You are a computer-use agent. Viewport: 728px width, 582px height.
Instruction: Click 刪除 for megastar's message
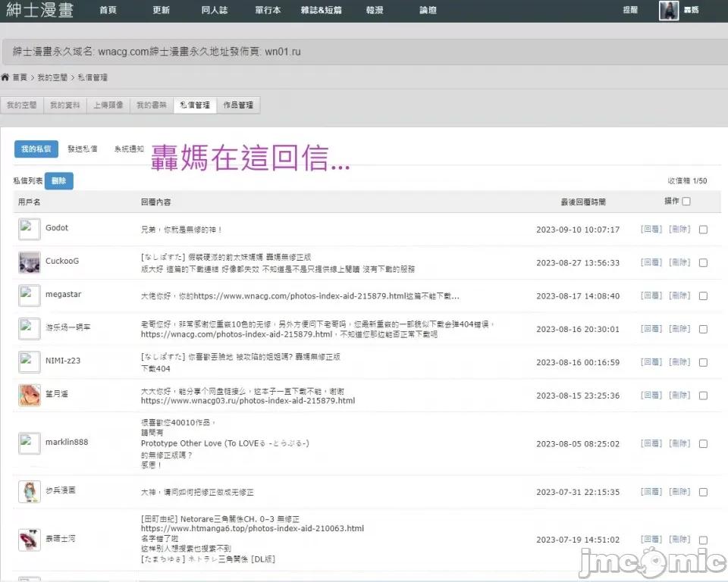coord(679,296)
